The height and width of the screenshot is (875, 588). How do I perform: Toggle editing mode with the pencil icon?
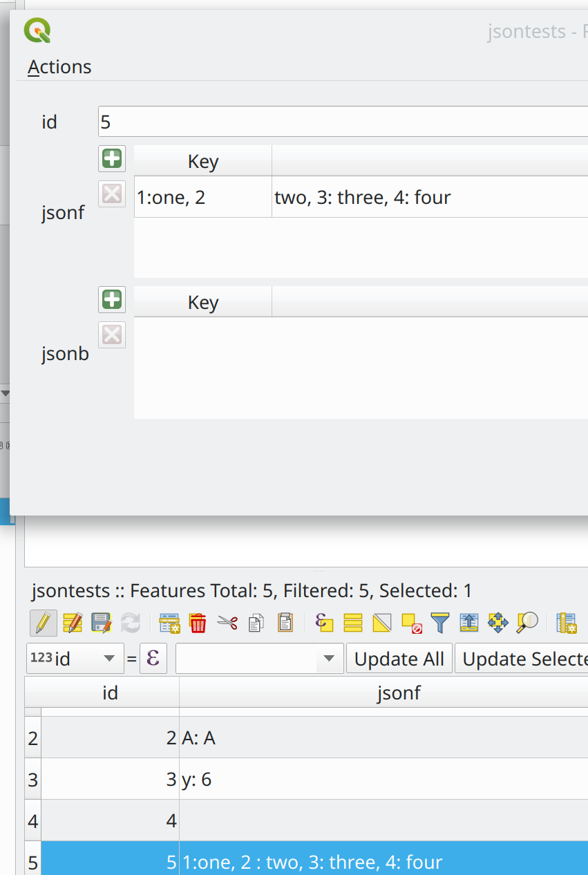tap(43, 623)
